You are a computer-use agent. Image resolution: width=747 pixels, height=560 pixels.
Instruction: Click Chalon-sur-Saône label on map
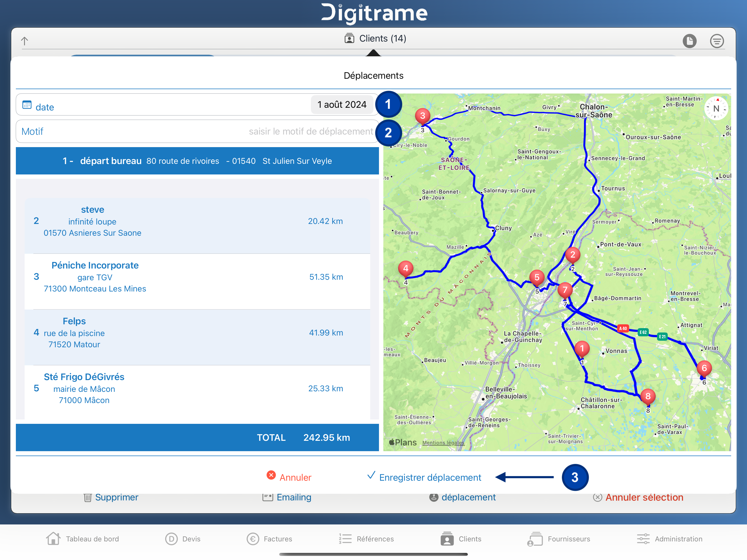tap(594, 111)
